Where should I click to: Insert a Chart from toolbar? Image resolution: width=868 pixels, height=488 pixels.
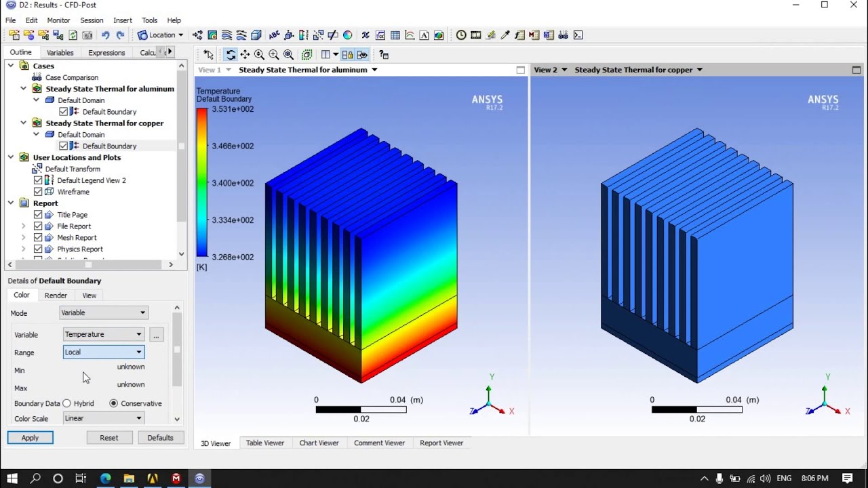410,35
